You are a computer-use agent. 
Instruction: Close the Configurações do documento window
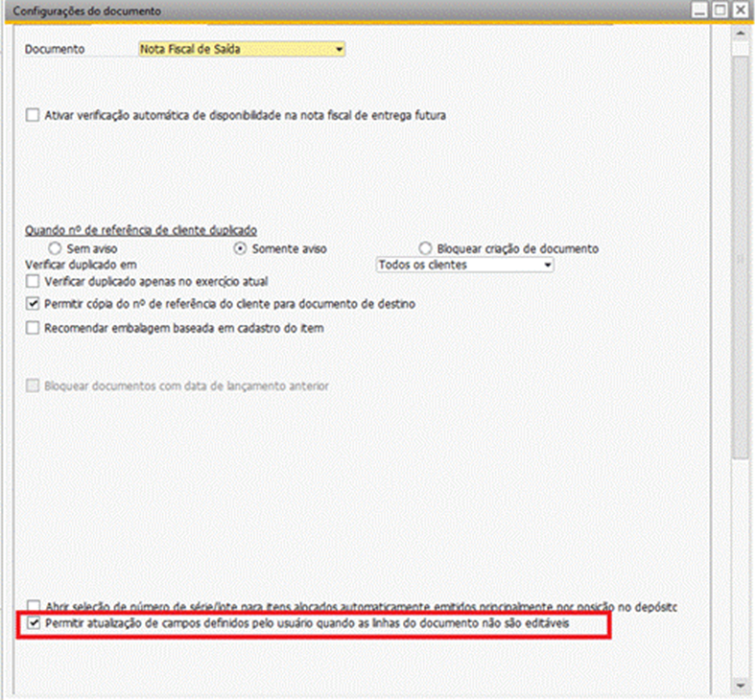point(740,11)
